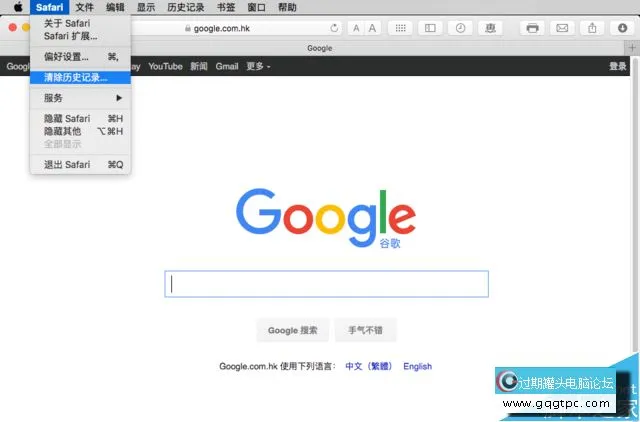
Task: Show Top Sites grid icon
Action: point(400,28)
